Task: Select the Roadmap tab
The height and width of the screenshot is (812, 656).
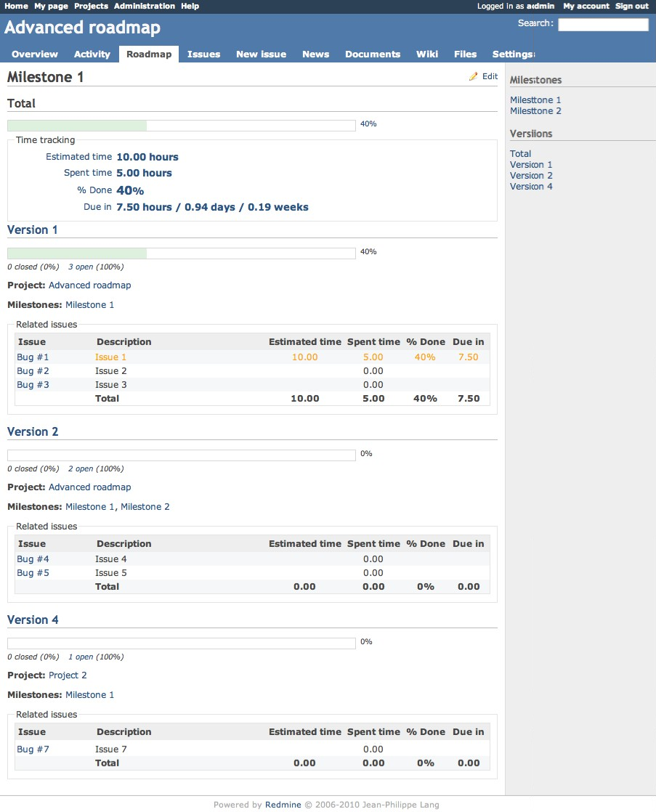Action: (x=149, y=54)
